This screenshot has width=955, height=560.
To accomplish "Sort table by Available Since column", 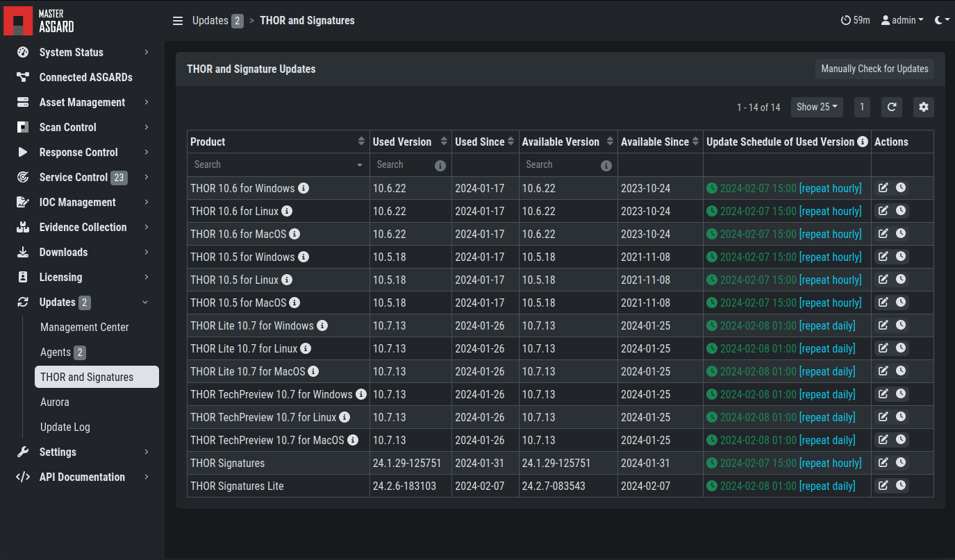I will pos(695,142).
